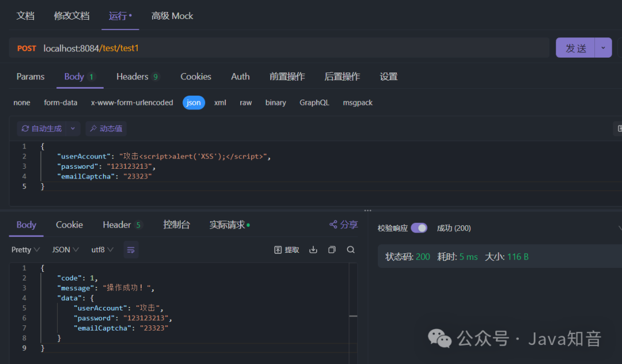Open the 后置操作 tab

coord(342,77)
